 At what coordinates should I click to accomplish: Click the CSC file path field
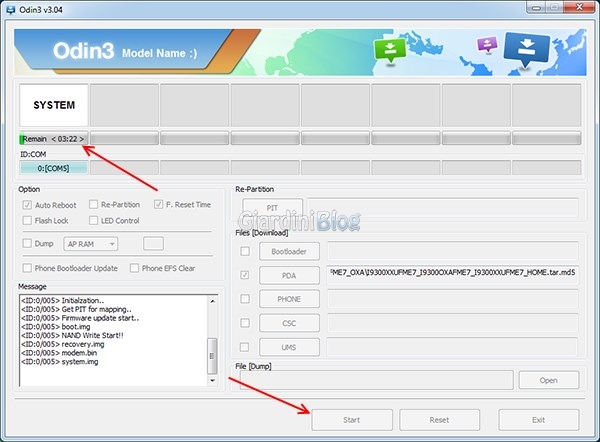452,323
